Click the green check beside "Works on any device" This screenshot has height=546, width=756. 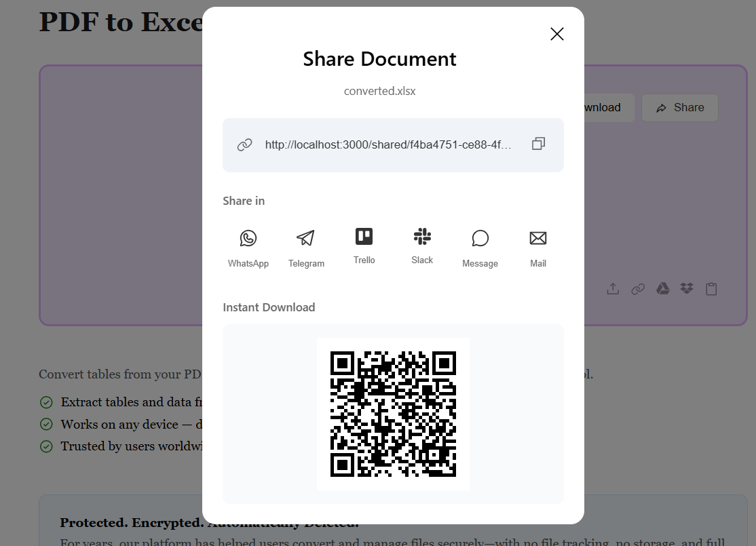tap(46, 425)
